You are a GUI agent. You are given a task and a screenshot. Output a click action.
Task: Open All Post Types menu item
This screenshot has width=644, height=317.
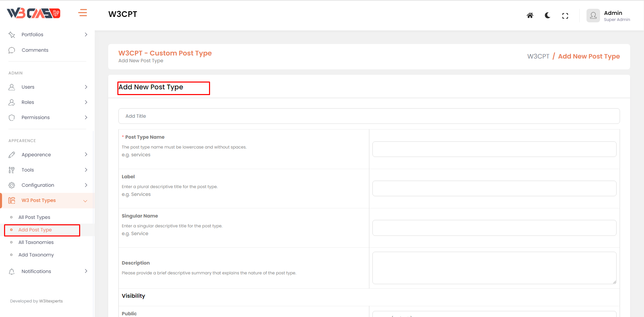tap(34, 217)
